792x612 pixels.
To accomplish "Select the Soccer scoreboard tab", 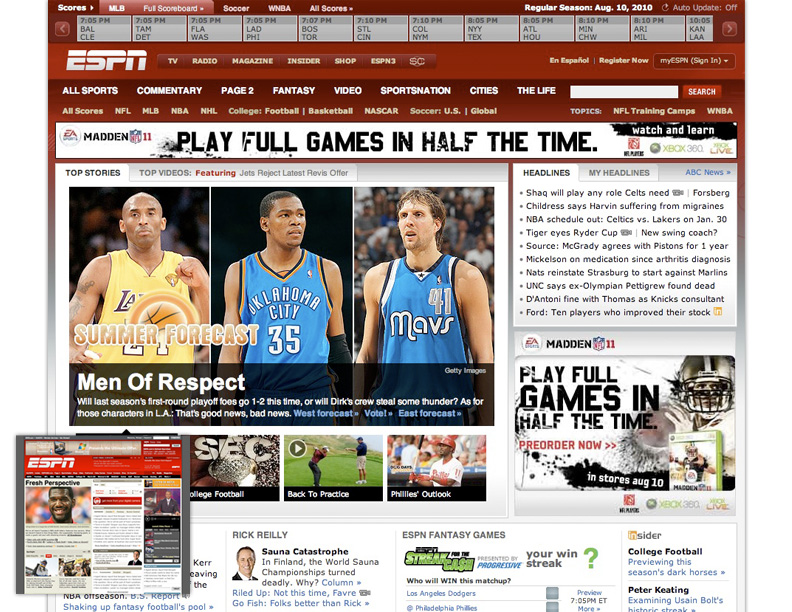I will pyautogui.click(x=236, y=8).
